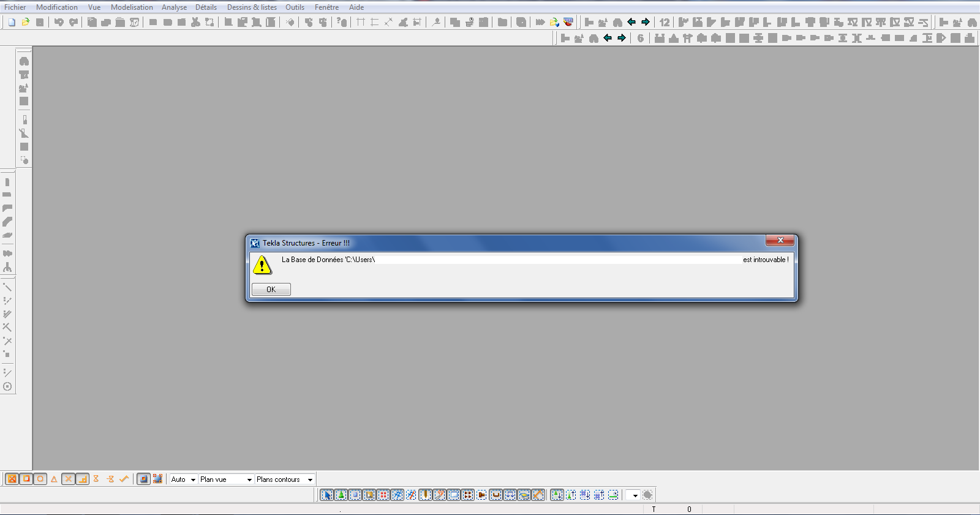The width and height of the screenshot is (980, 515).
Task: Open the Vue menu
Action: pyautogui.click(x=94, y=7)
